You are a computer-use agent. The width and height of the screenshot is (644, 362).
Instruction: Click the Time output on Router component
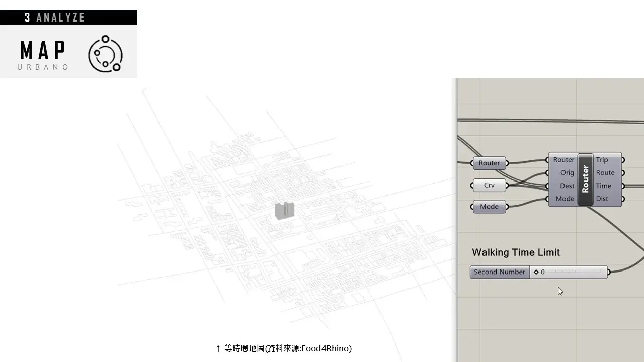click(x=603, y=186)
